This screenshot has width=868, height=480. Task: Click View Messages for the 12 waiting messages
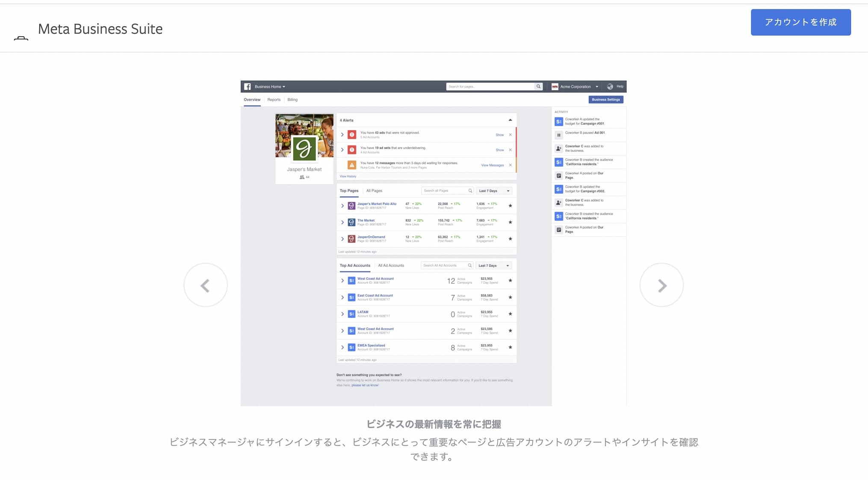pyautogui.click(x=492, y=165)
